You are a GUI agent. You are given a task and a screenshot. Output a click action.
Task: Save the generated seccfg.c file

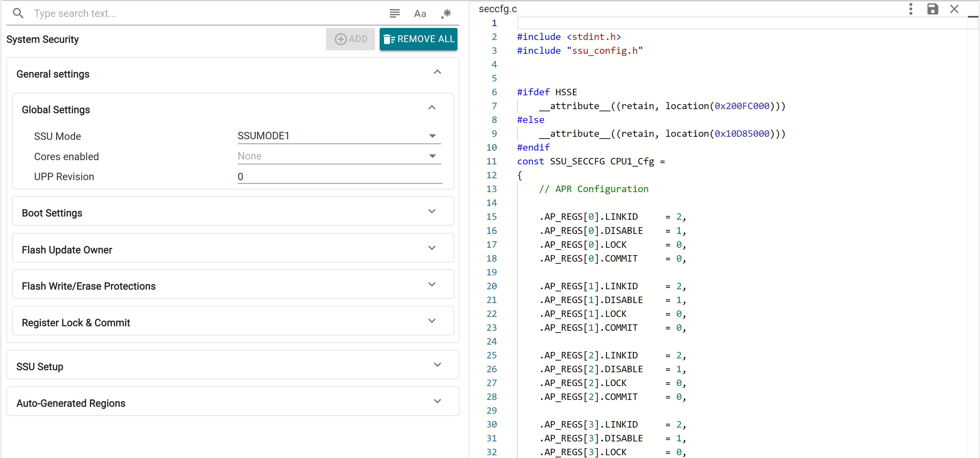[x=933, y=9]
